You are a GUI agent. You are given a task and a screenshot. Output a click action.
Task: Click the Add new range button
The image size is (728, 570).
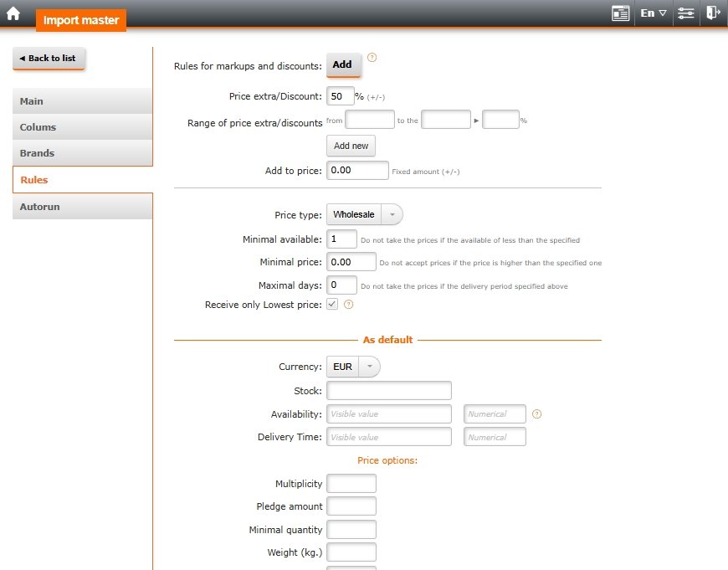click(351, 146)
